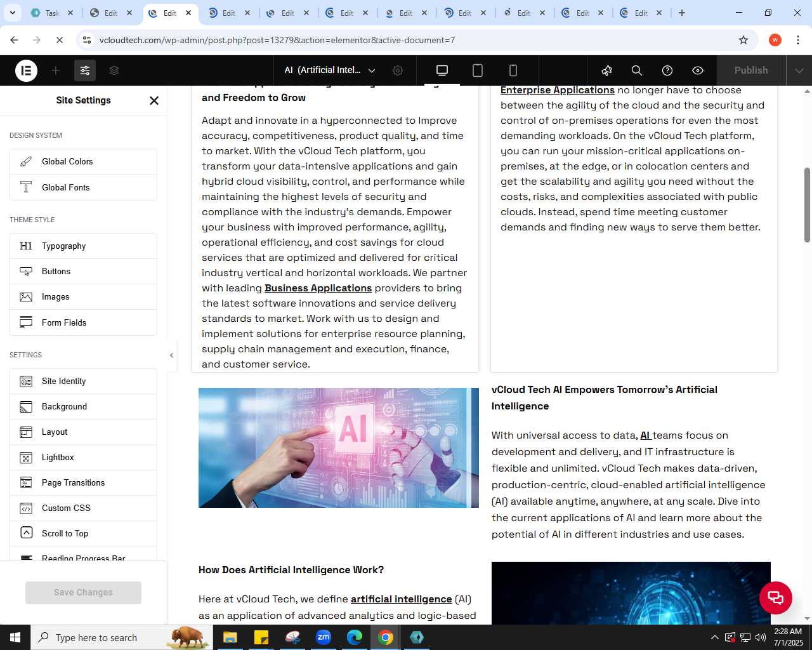Open Background settings

[x=83, y=407]
